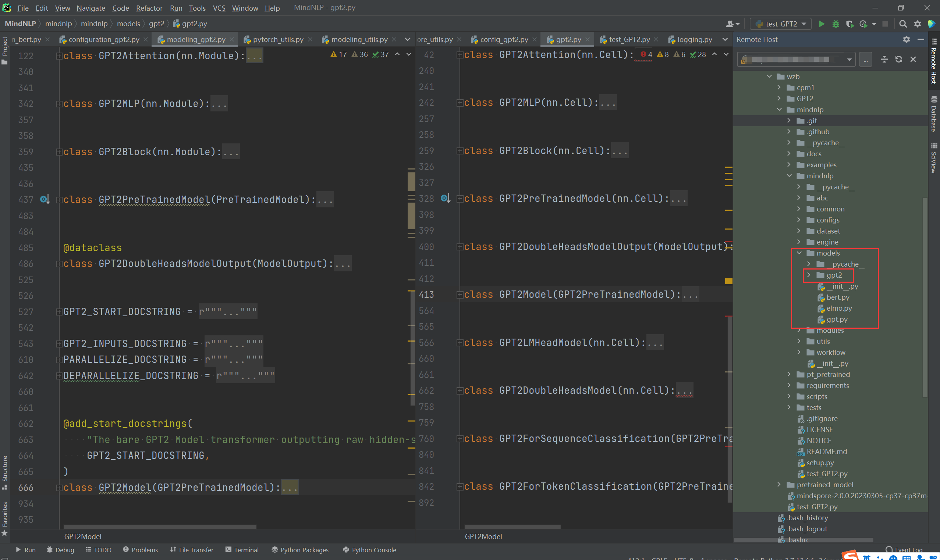Unfold the GPT2LMHeadModel(nn.Cell) class

(460, 343)
